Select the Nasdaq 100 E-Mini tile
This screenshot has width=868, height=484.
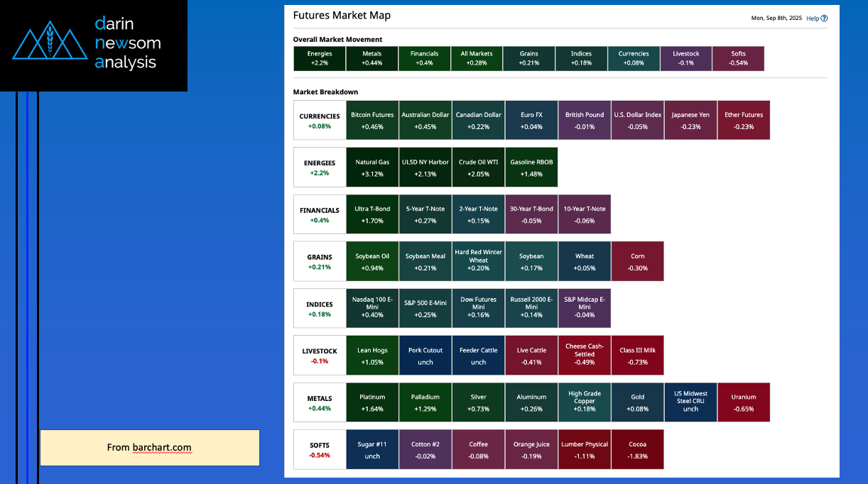click(372, 309)
